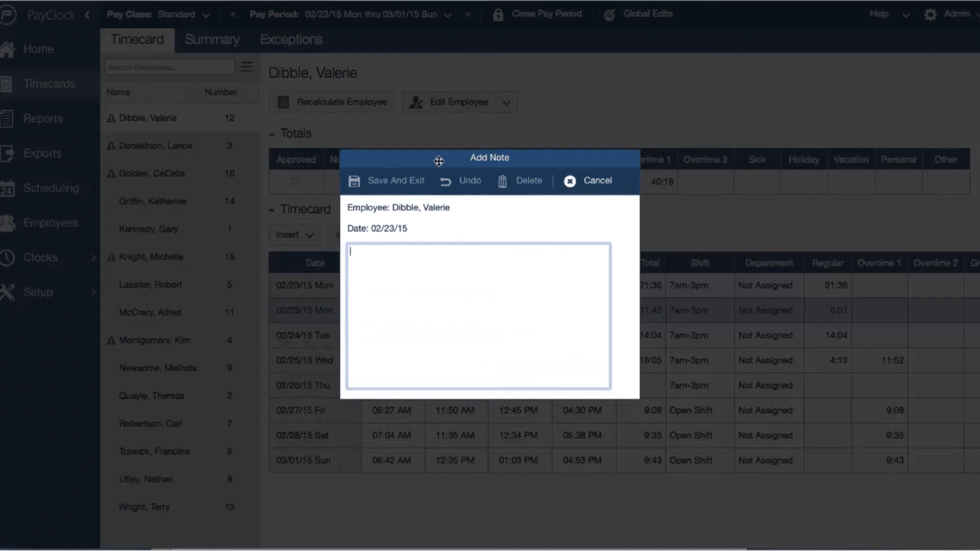Switch to the Summary tab
The height and width of the screenshot is (551, 980).
point(212,39)
